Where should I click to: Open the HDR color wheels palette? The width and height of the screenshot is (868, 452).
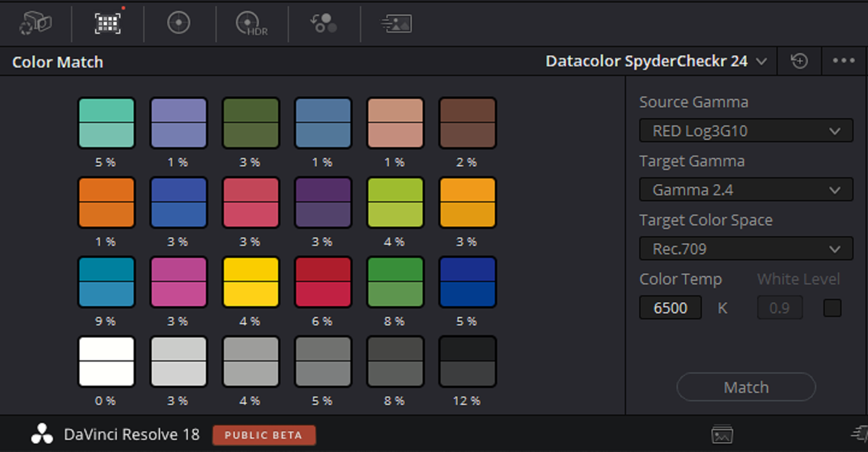point(251,24)
